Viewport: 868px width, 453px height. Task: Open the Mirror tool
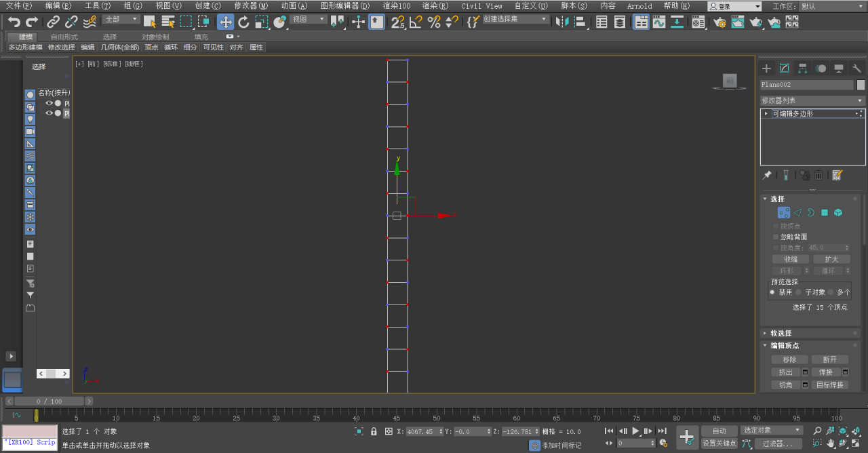pyautogui.click(x=561, y=22)
